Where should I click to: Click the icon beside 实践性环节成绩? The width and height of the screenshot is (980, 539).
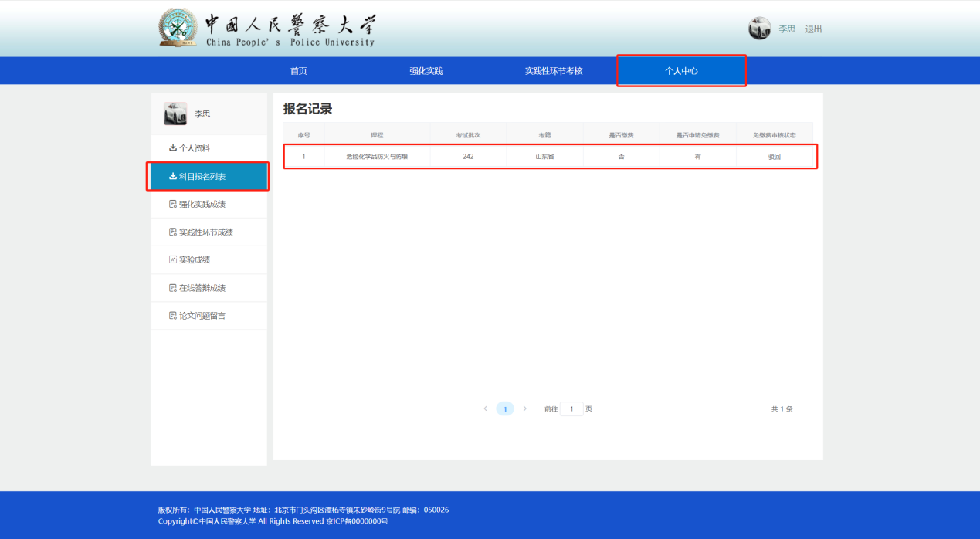tap(173, 232)
